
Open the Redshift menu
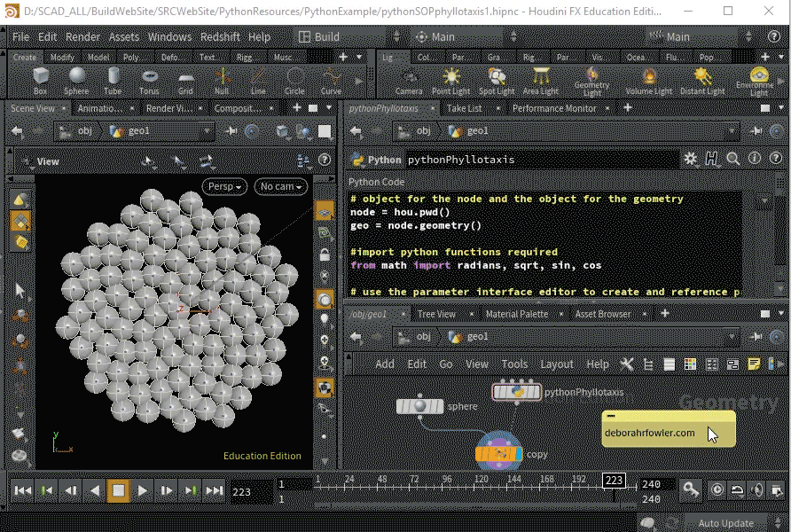[222, 37]
